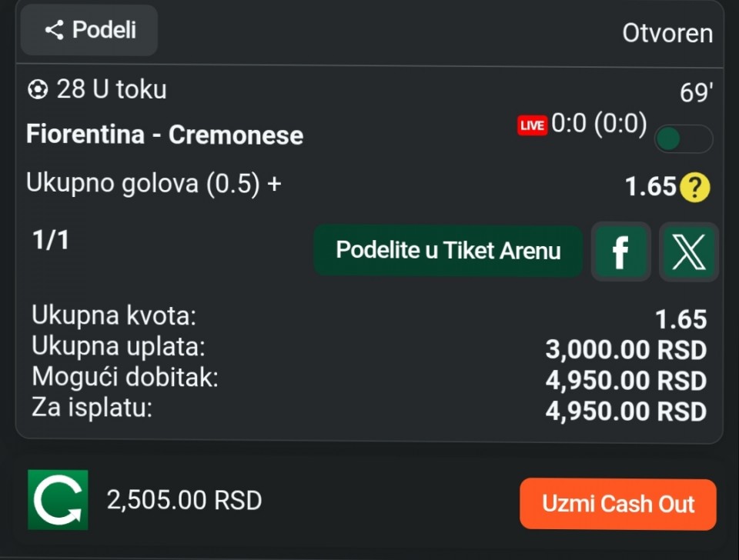Click the soccer ball icon
The height and width of the screenshot is (560, 739).
(37, 90)
